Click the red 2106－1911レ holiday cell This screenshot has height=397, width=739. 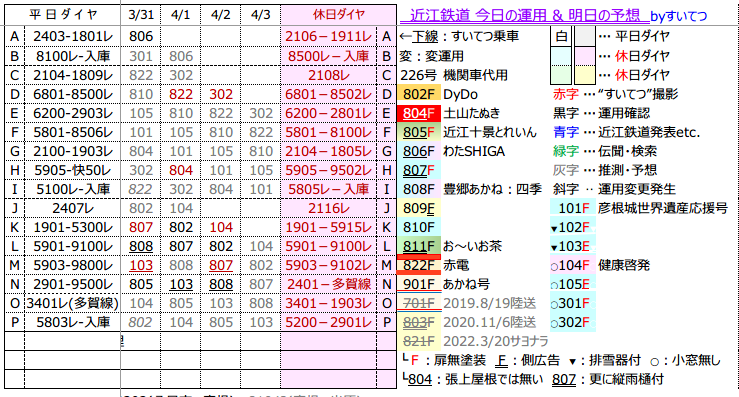(x=328, y=36)
